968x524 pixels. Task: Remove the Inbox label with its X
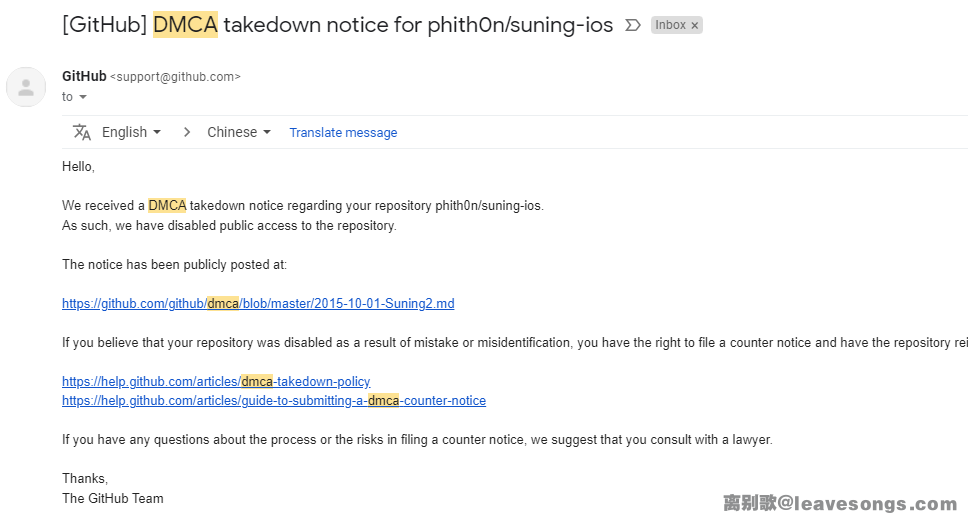click(695, 25)
